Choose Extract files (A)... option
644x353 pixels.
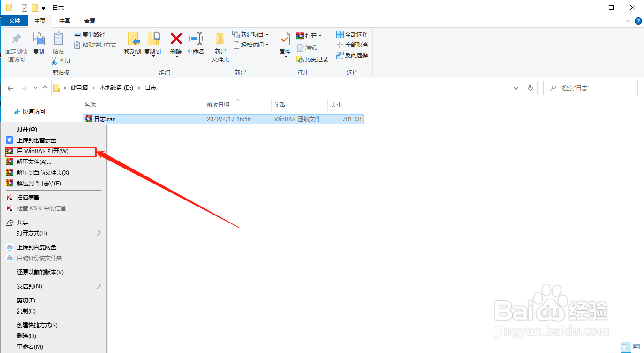pyautogui.click(x=54, y=162)
